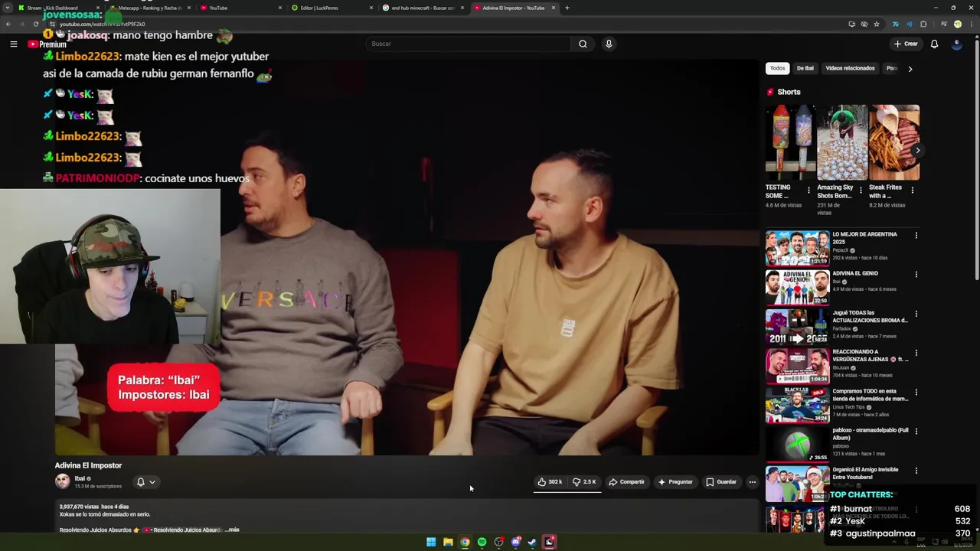This screenshot has height=551, width=980.
Task: Open options menu for pabloxo album video
Action: (x=916, y=431)
